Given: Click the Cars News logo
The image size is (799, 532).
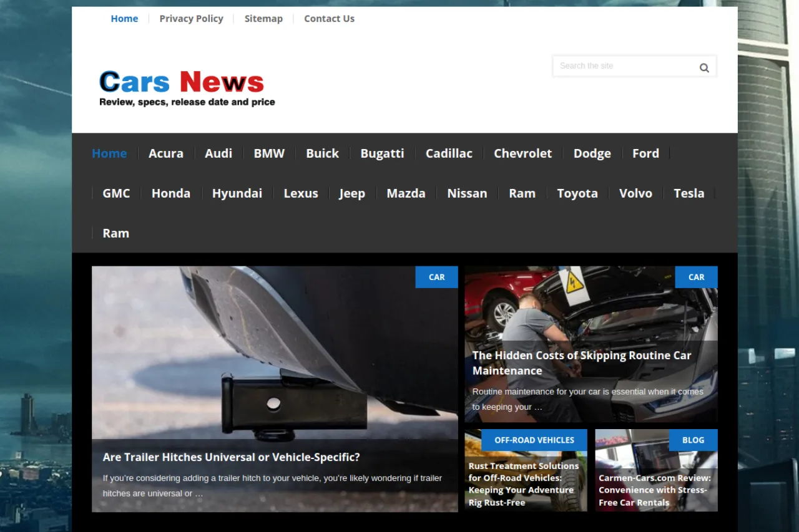Looking at the screenshot, I should [x=187, y=88].
